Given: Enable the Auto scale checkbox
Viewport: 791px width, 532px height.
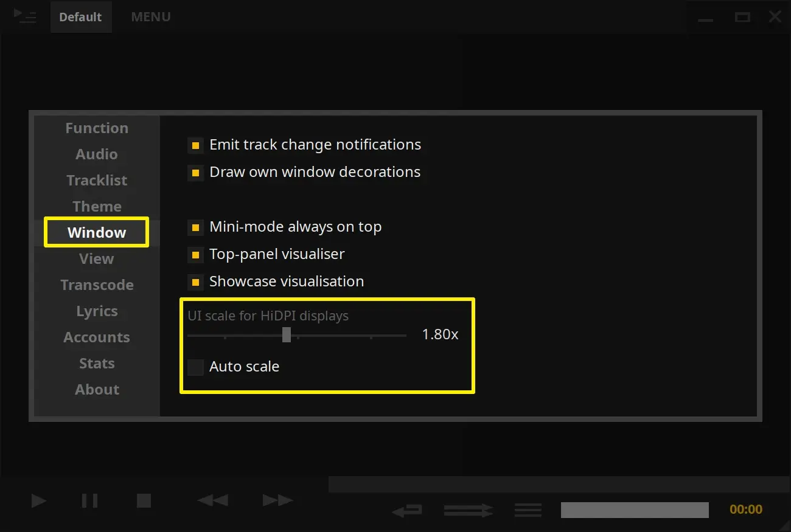Looking at the screenshot, I should pos(195,367).
